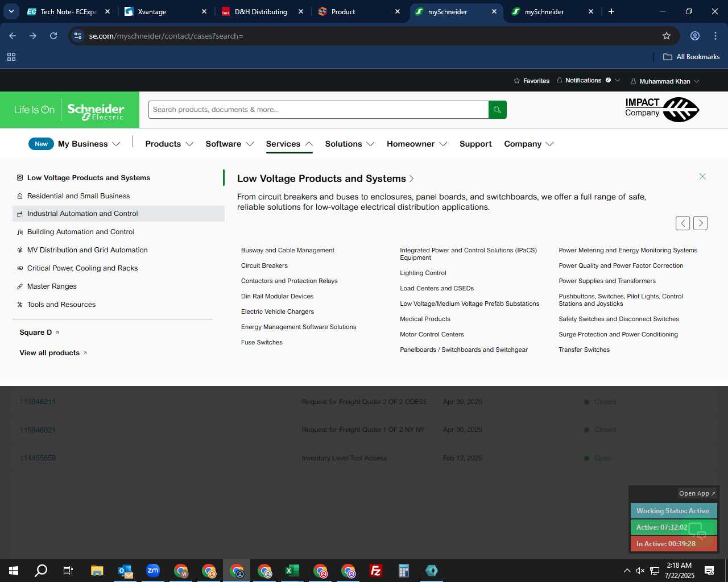Open Calculator from the taskbar
Screen dimensions: 728x582
pos(404,571)
